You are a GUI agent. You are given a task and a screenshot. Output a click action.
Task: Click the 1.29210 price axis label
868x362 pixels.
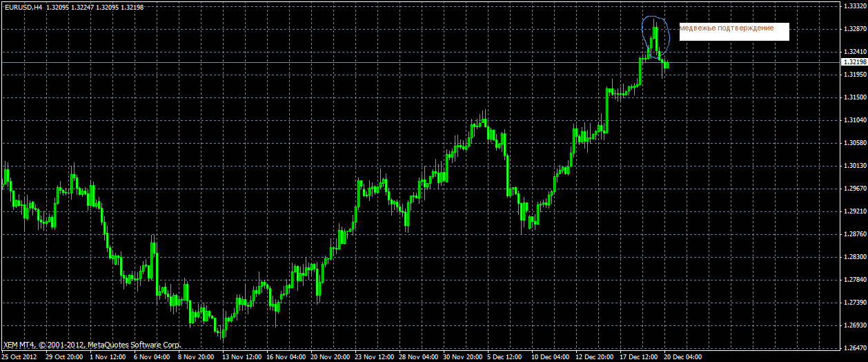coord(854,211)
